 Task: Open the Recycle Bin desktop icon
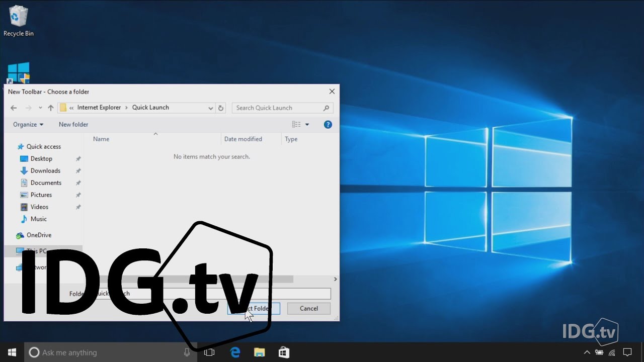click(x=19, y=21)
